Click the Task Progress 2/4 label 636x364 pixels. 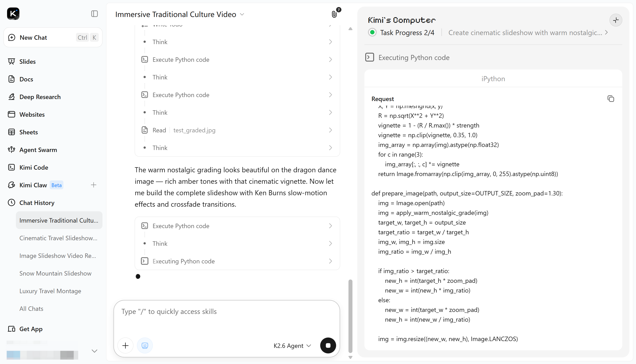tap(407, 33)
